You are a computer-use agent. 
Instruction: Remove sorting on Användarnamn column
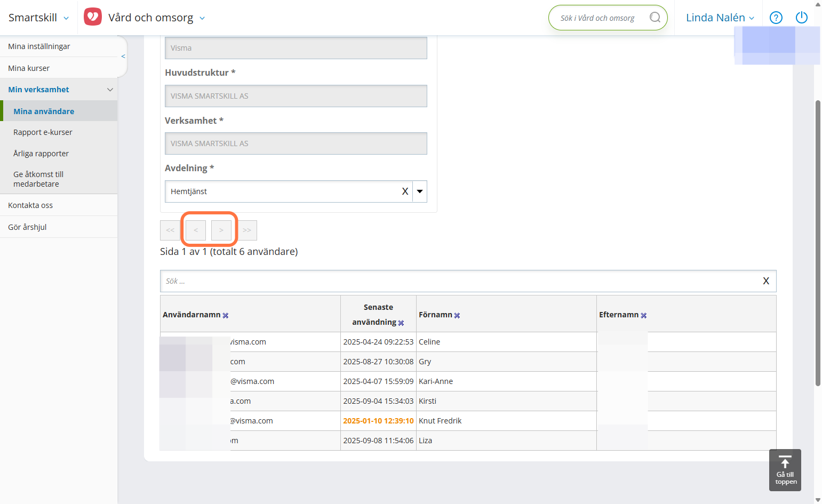[226, 315]
